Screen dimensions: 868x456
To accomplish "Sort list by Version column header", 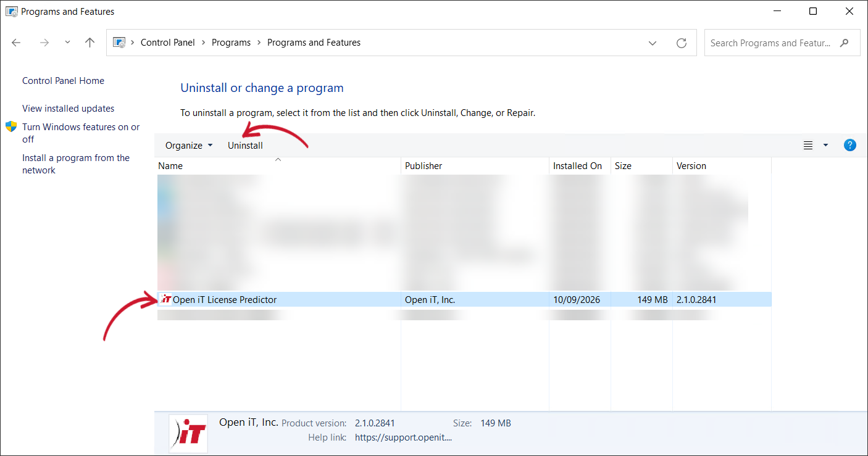I will [722, 166].
